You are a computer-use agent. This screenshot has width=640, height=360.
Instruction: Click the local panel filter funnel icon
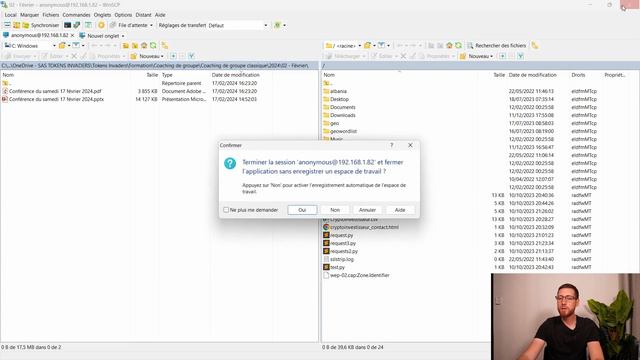(191, 56)
